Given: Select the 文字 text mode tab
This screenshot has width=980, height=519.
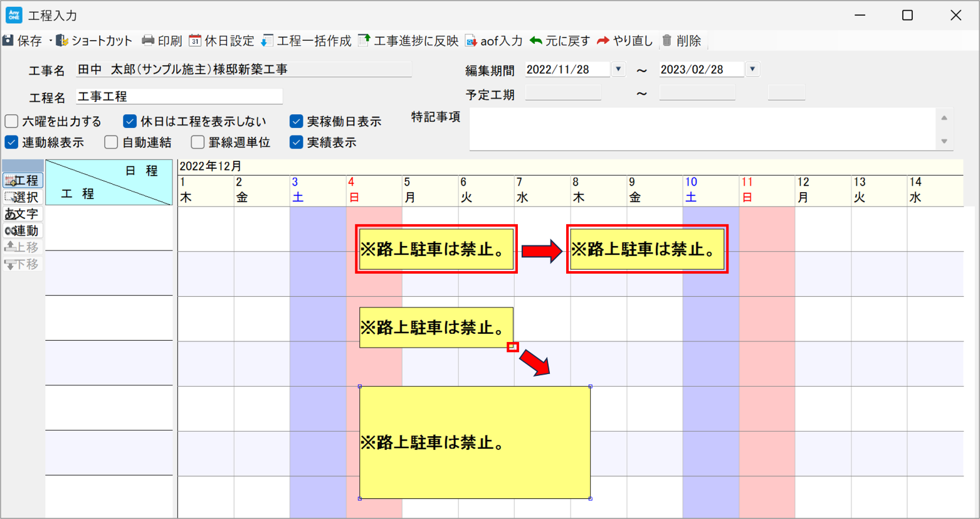Looking at the screenshot, I should pos(23,214).
